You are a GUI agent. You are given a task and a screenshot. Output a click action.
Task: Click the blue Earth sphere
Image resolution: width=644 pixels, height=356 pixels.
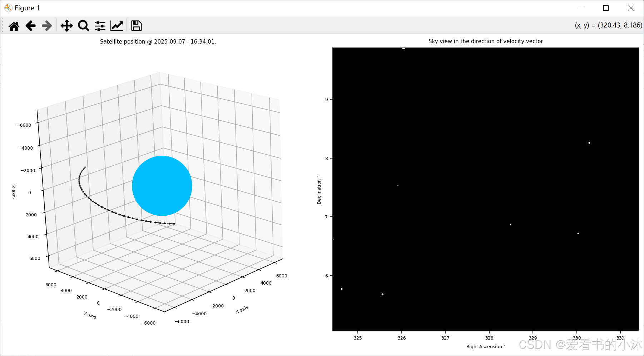point(162,186)
